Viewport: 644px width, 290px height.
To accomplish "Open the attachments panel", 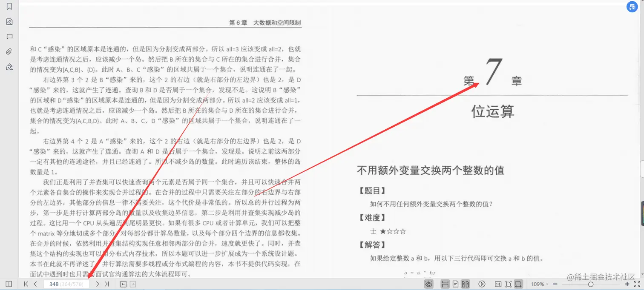I will [9, 51].
